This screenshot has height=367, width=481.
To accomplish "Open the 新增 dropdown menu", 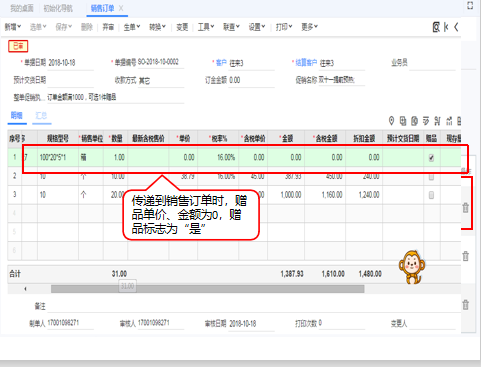I will [13, 27].
